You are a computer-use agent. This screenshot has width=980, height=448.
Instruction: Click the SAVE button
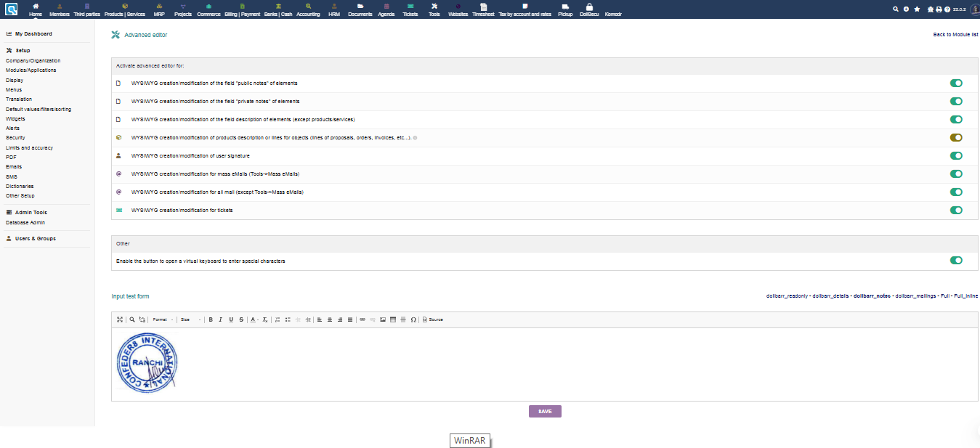coord(545,411)
